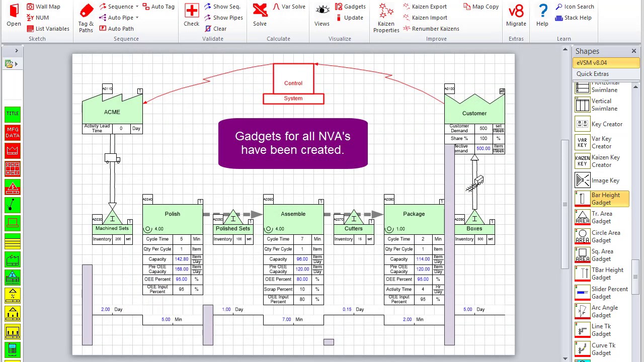The height and width of the screenshot is (362, 644).
Task: Click Kaizen Export
Action: [x=425, y=7]
